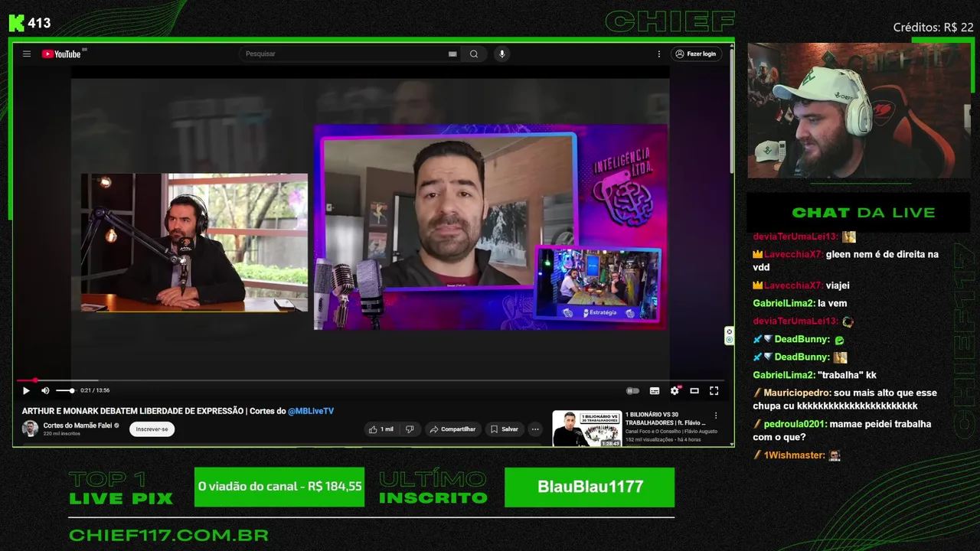Click the browser page vertical scrollbar
The image size is (980, 551).
(x=731, y=111)
